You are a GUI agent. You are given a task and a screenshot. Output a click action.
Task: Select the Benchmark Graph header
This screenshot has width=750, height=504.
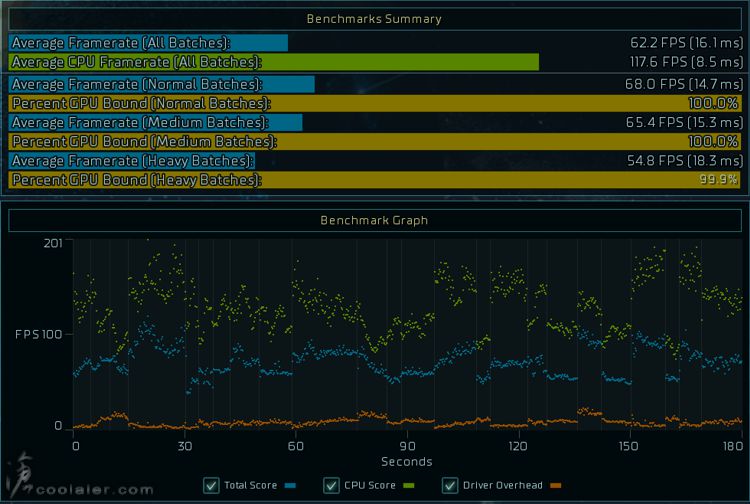pyautogui.click(x=375, y=220)
